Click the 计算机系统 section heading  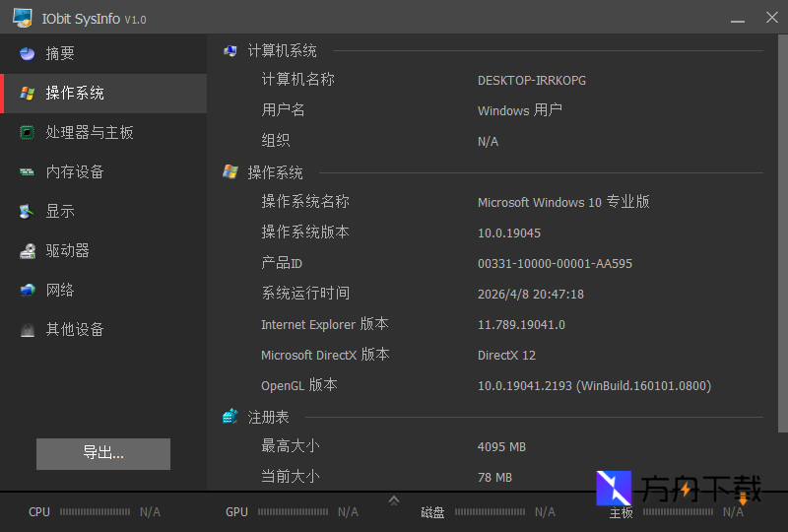(x=282, y=51)
